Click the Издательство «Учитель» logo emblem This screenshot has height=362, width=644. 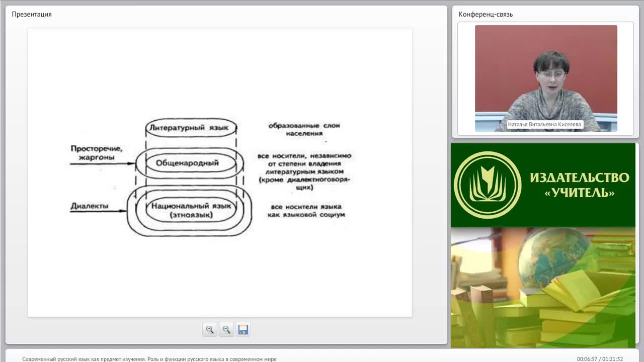488,185
